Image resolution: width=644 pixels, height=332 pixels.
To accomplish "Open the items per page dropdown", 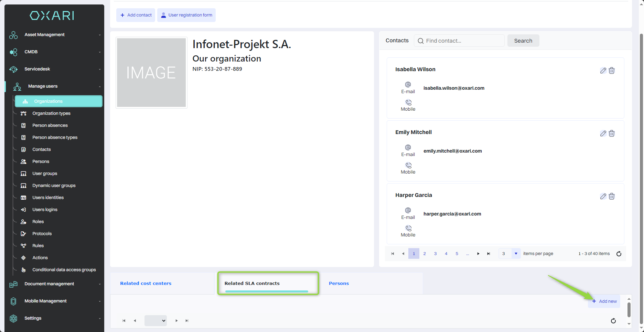I will click(x=516, y=254).
